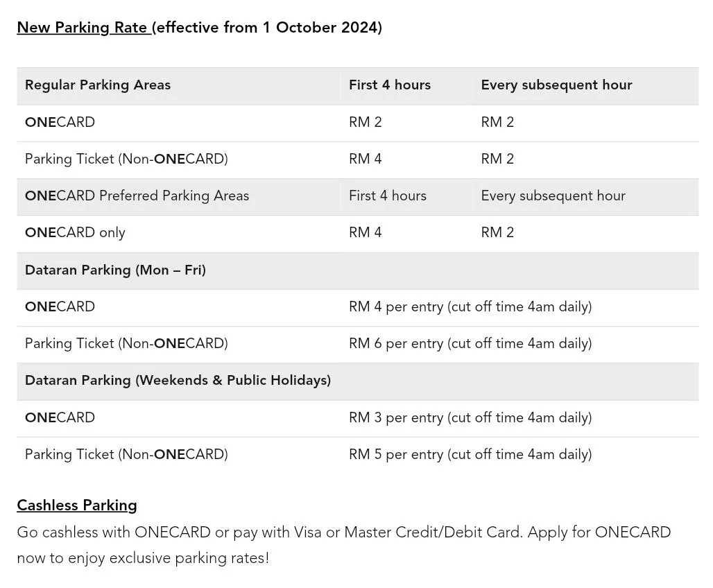Click the bold "First 4 hours" column header
Screen dimensions: 713x588
(x=390, y=85)
